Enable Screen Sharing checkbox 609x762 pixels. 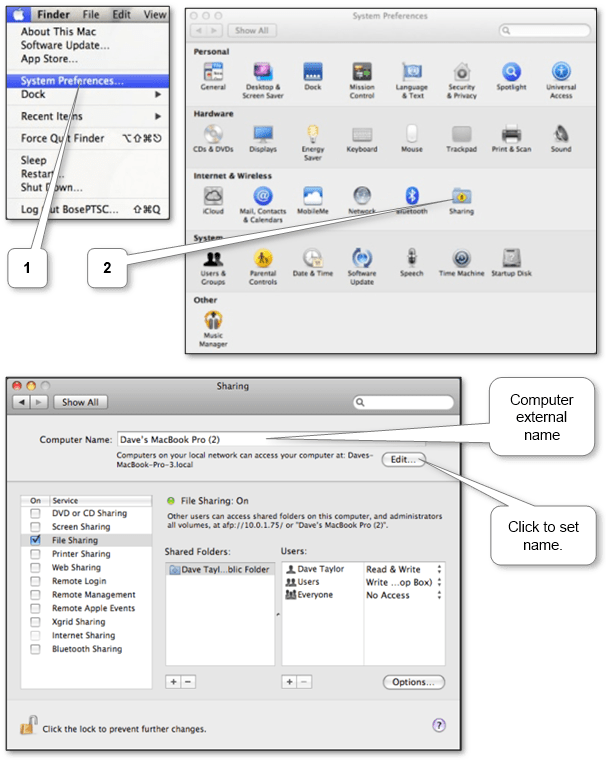(x=35, y=527)
